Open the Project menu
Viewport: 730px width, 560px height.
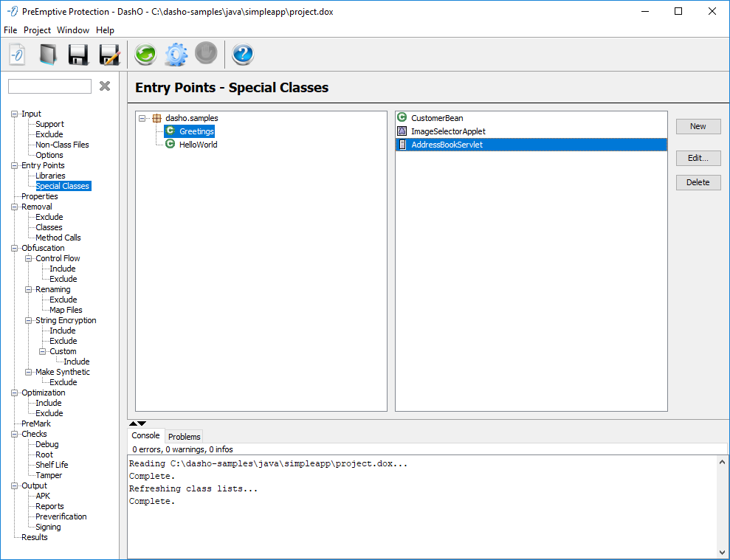[37, 30]
